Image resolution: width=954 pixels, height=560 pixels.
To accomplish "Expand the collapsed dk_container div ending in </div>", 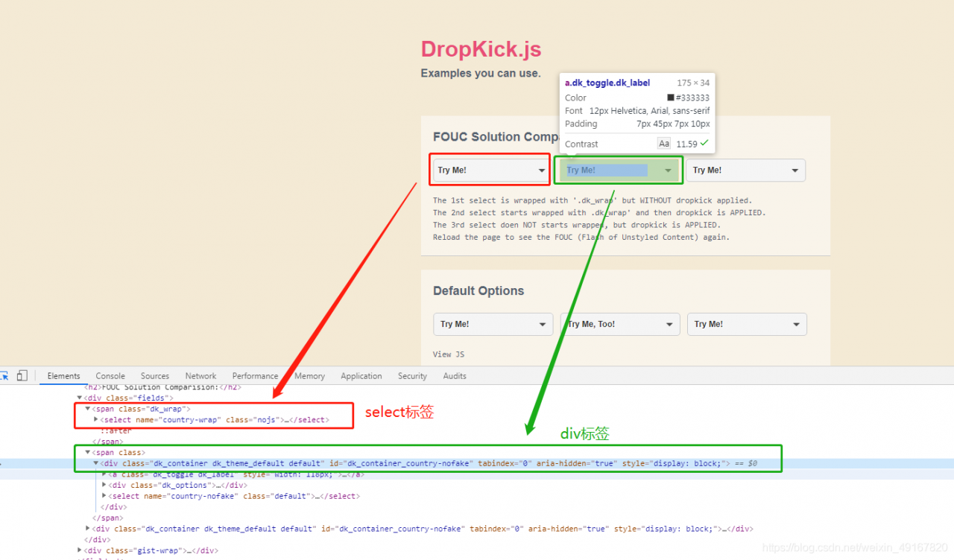I will point(88,529).
